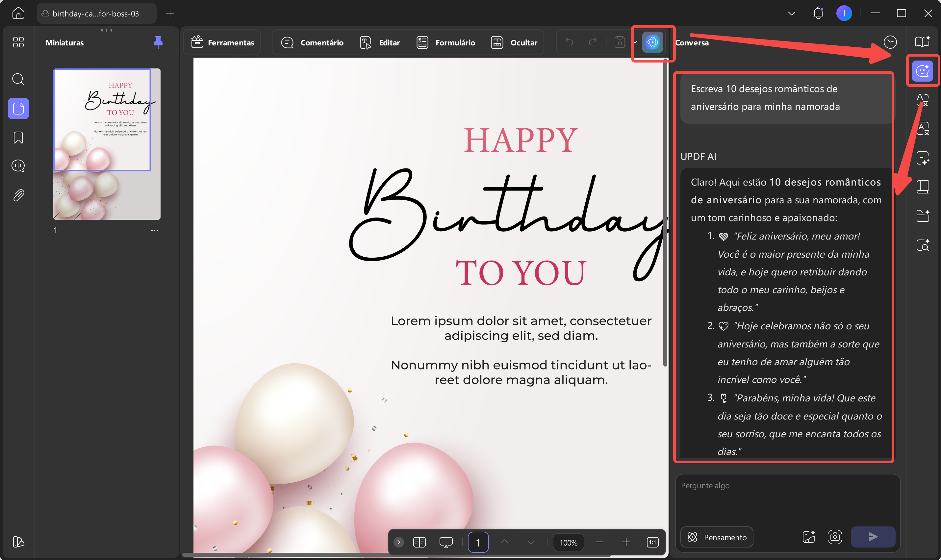Open the notifications bell
The height and width of the screenshot is (560, 941).
click(x=818, y=13)
